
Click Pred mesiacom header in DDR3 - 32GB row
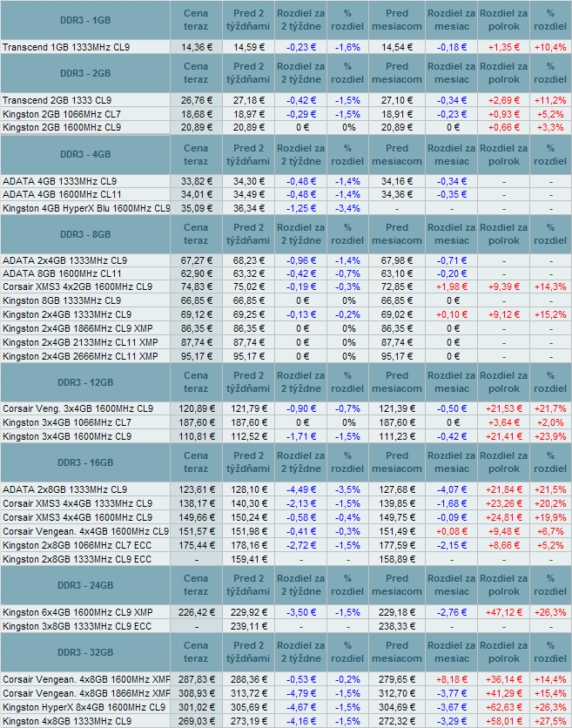point(397,652)
